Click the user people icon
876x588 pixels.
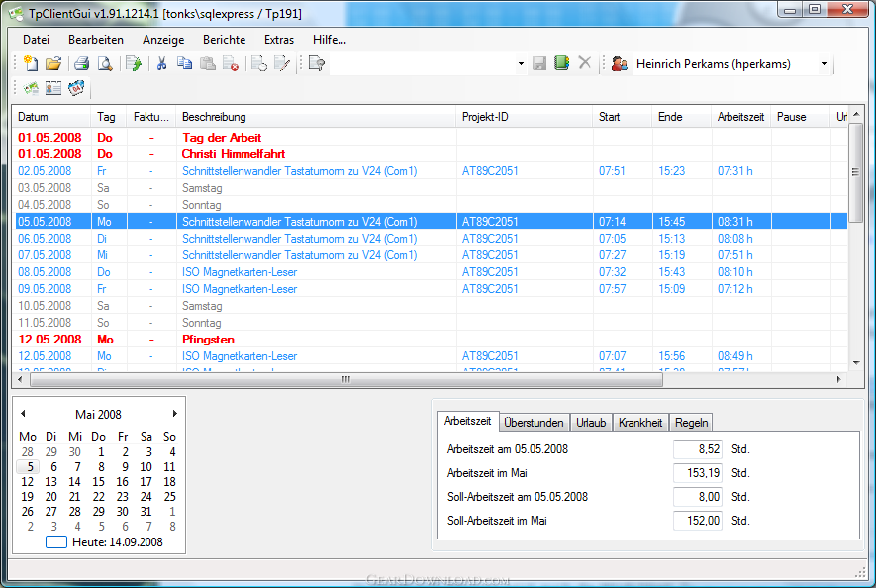pos(619,63)
